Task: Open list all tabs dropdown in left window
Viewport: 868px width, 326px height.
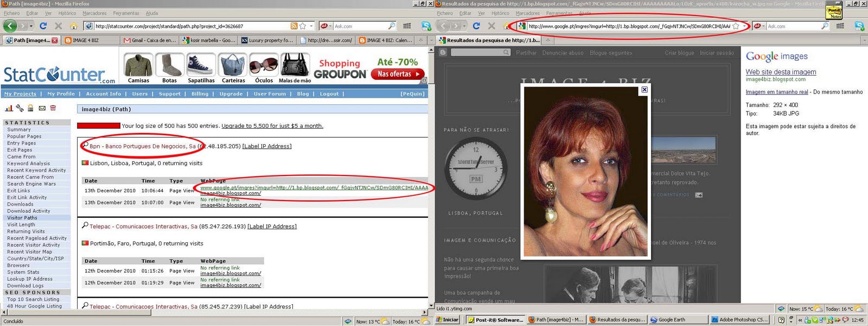Action: point(431,40)
